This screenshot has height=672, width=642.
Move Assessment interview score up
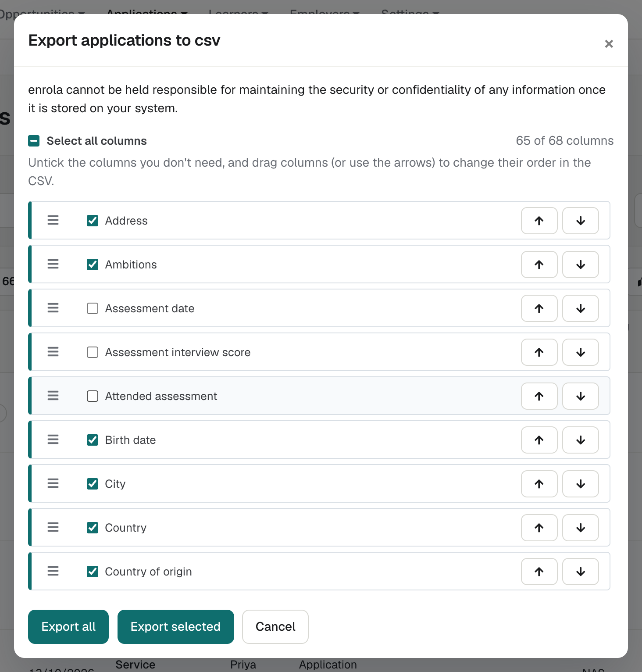(x=539, y=352)
